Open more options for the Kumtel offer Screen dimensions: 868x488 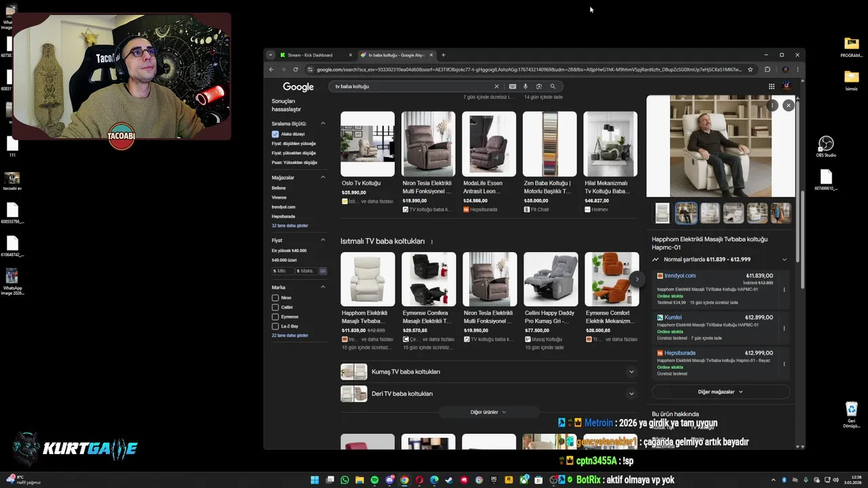tap(785, 328)
